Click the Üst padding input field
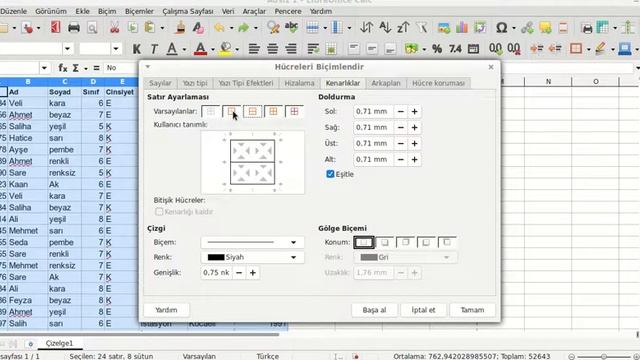The height and width of the screenshot is (360, 640). pyautogui.click(x=373, y=144)
